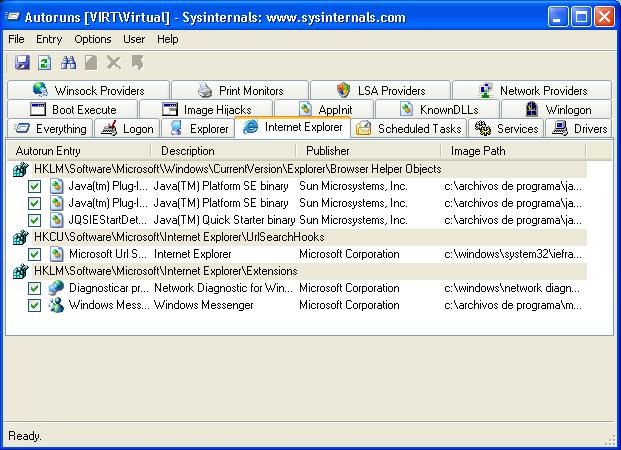Image resolution: width=621 pixels, height=450 pixels.
Task: Sort by Image Path column header
Action: [513, 151]
